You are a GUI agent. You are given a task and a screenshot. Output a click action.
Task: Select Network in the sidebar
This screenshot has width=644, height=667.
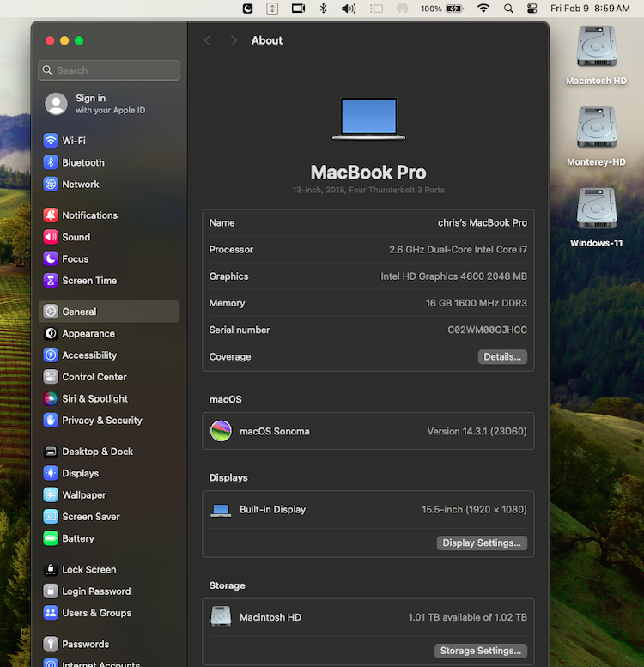(x=109, y=185)
